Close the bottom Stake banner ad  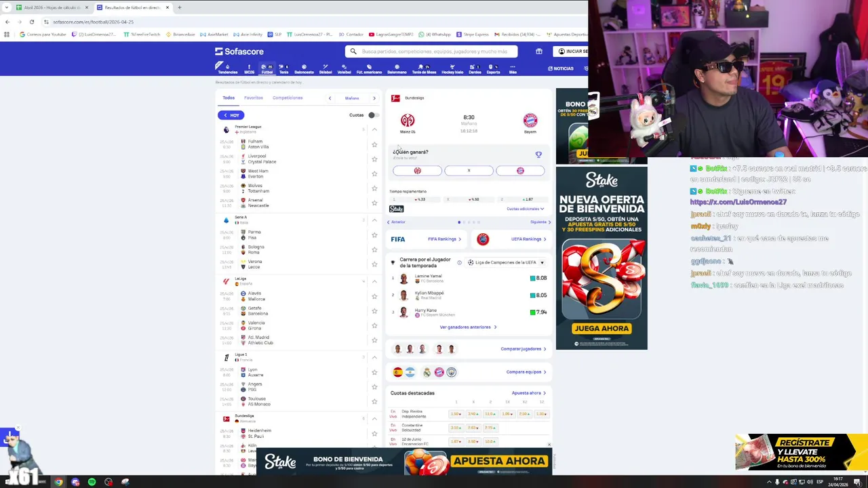click(549, 445)
